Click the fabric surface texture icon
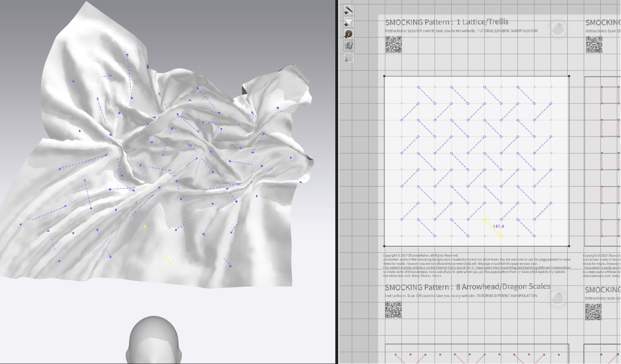Image resolution: width=621 pixels, height=364 pixels. (349, 45)
